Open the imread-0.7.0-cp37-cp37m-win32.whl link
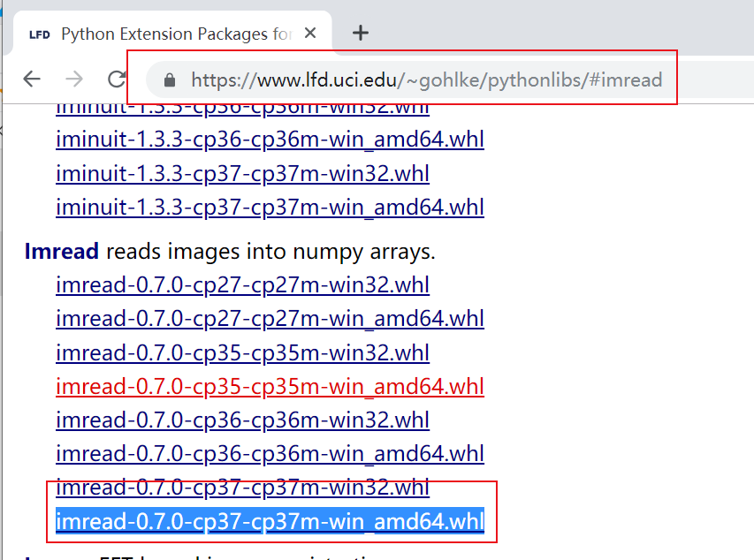 (x=242, y=487)
